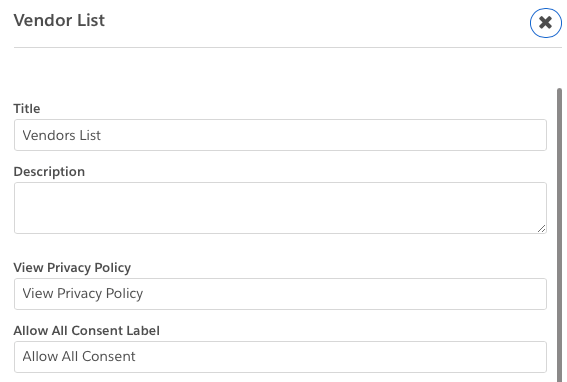Close the Vendor List dialog
The width and height of the screenshot is (567, 382).
tap(546, 23)
